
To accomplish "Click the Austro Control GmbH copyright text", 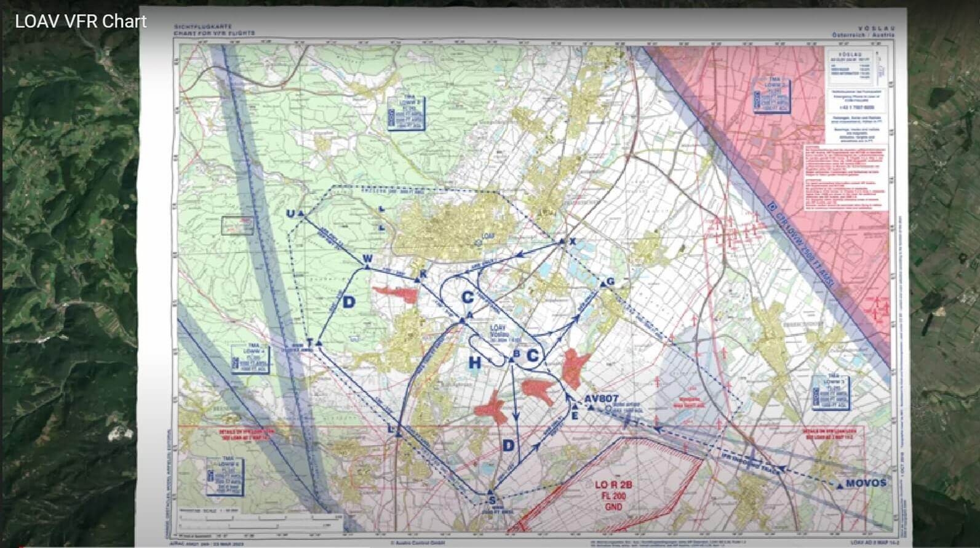I will point(418,543).
